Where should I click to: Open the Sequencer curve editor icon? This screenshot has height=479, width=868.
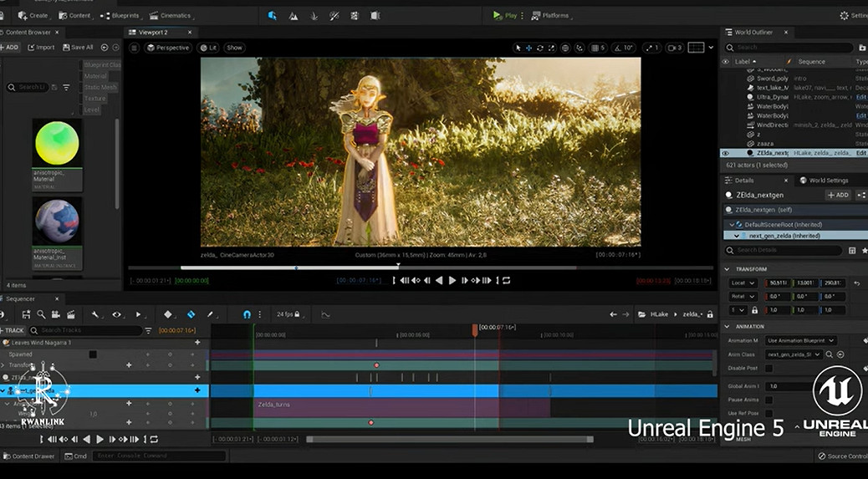click(x=325, y=314)
